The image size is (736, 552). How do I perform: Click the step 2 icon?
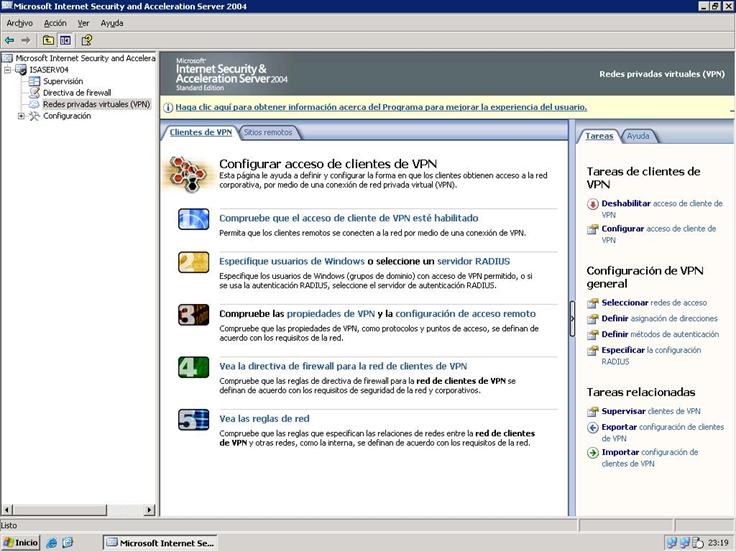pyautogui.click(x=193, y=262)
